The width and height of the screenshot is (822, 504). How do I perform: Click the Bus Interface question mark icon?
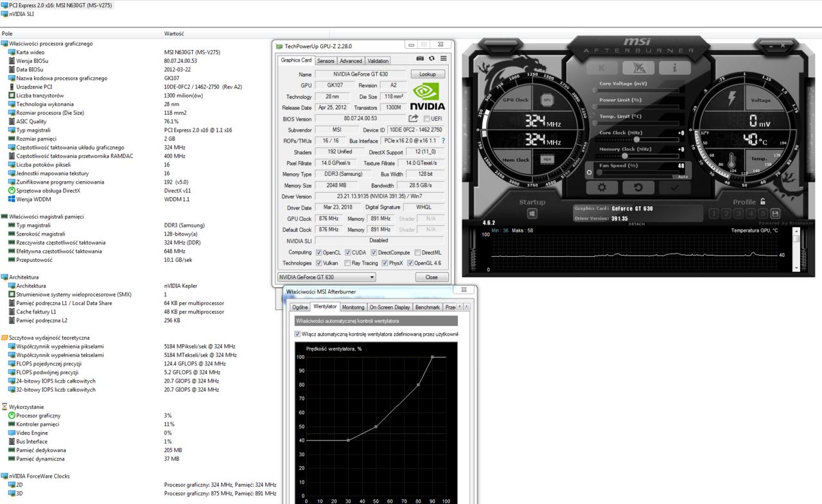click(x=443, y=141)
